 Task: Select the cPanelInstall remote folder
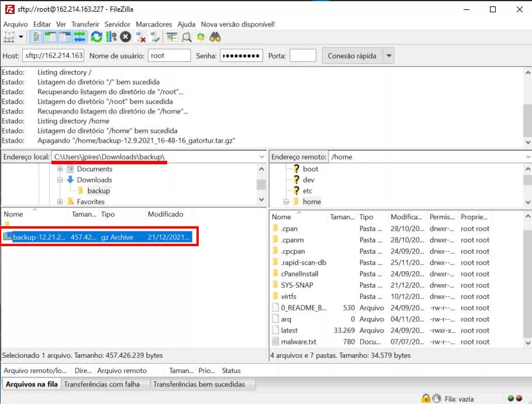tap(299, 274)
